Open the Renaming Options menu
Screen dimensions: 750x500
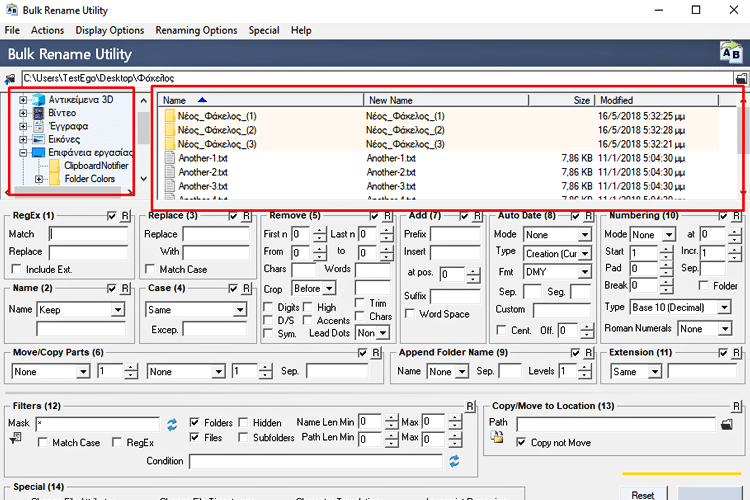point(196,30)
